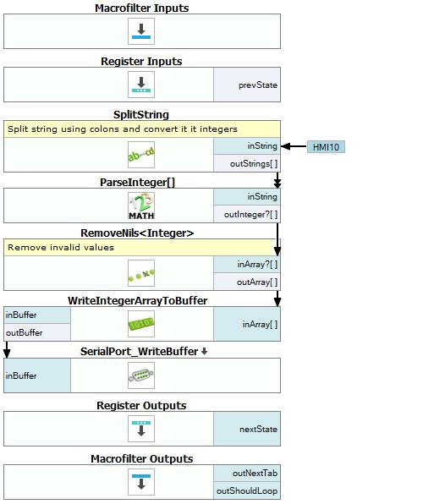The height and width of the screenshot is (504, 423).
Task: Click the outInteger?[] output port
Action: tap(247, 214)
